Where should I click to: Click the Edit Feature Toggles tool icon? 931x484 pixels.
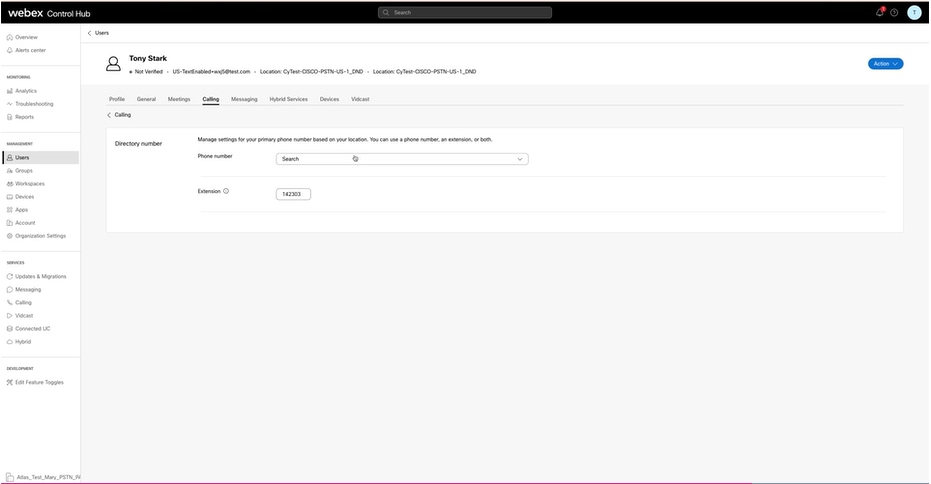click(10, 382)
